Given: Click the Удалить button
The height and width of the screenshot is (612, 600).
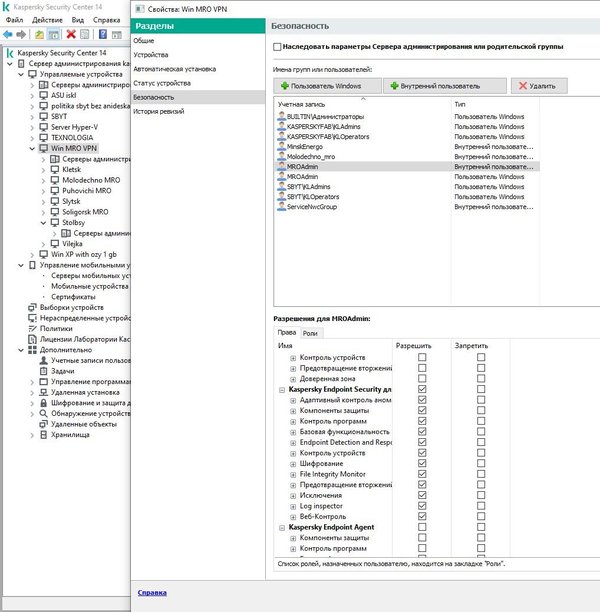Looking at the screenshot, I should pos(539,86).
